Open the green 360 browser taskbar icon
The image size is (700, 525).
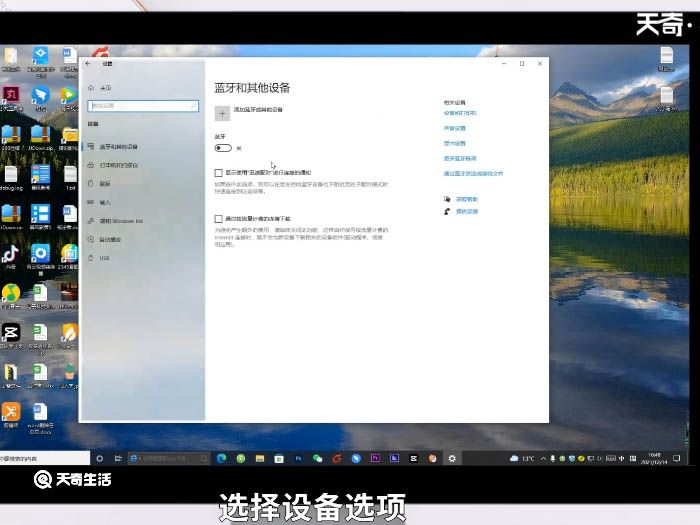pos(241,458)
